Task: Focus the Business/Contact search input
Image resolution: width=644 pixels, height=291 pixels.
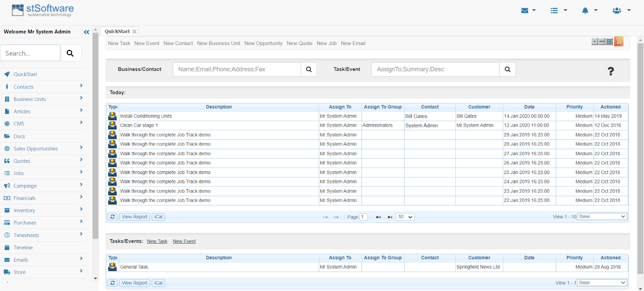Action: tap(237, 69)
